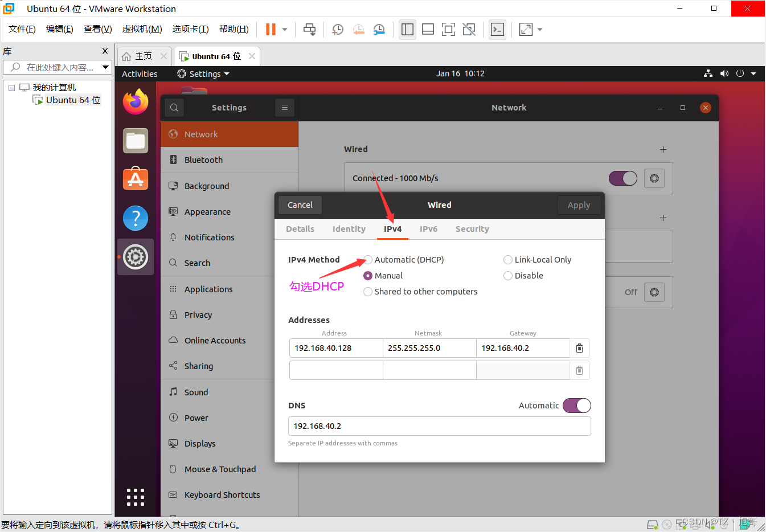
Task: Select the Disable IPv4 method
Action: click(x=523, y=276)
